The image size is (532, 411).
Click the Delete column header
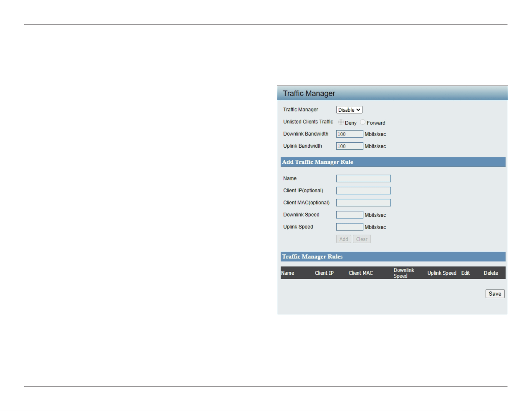[491, 273]
